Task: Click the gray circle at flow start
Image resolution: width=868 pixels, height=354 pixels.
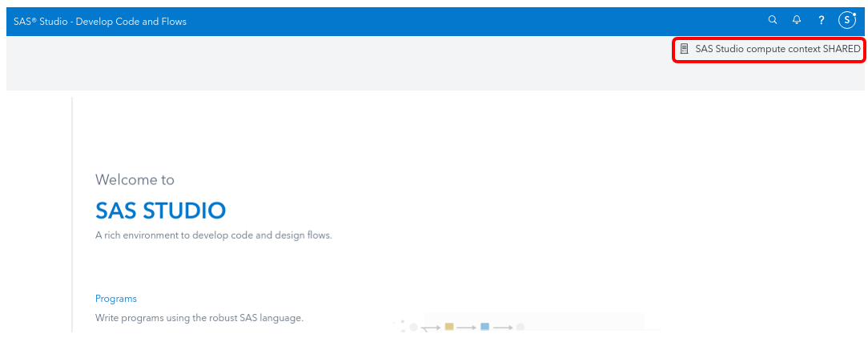Action: (413, 328)
